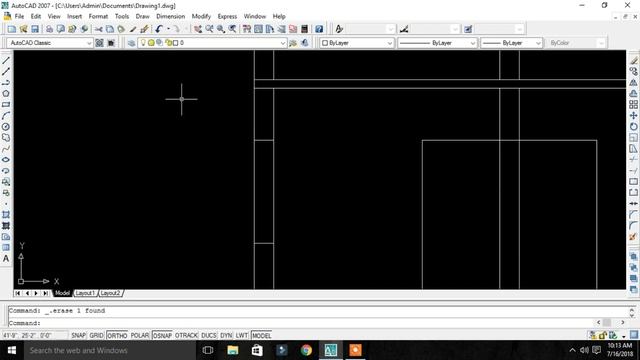
Task: Toggle LWT lineweight display
Action: (242, 336)
